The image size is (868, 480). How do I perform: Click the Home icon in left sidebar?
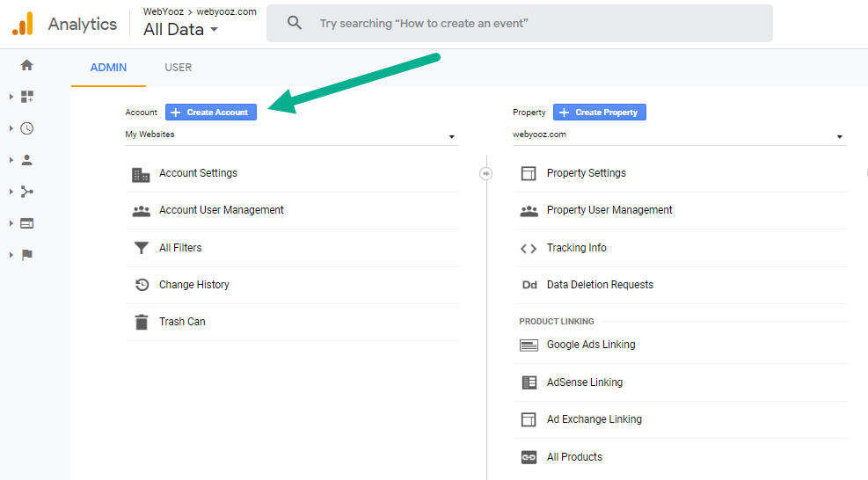coord(26,65)
